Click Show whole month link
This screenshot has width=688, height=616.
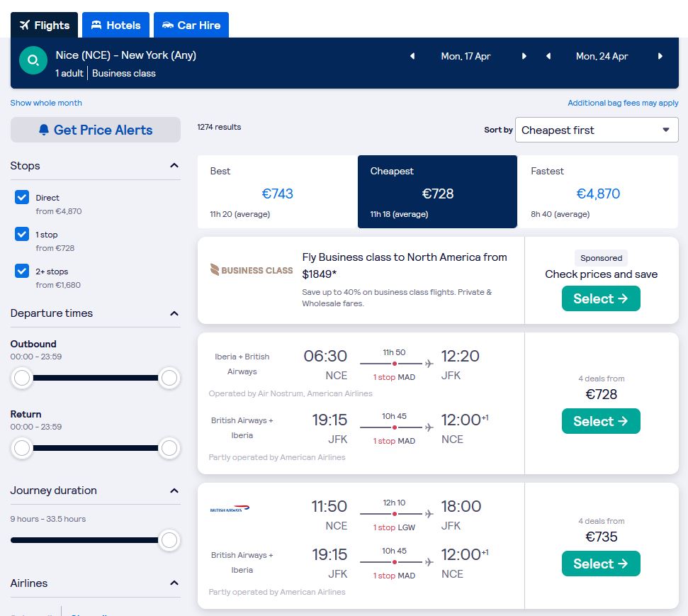pos(46,103)
